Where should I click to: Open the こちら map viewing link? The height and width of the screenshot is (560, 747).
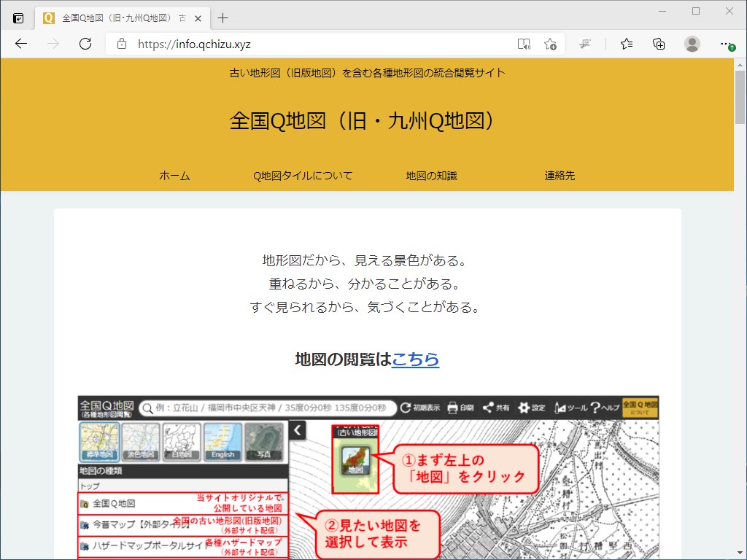tap(416, 359)
